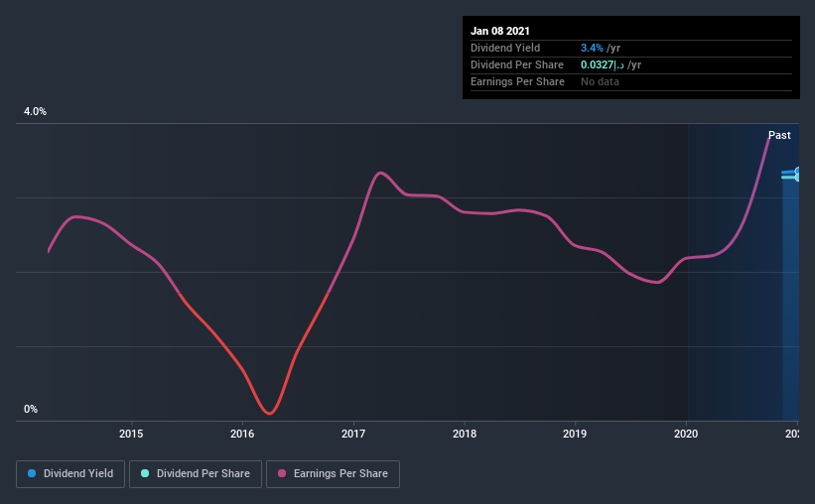Click the 2020 x-axis label
The width and height of the screenshot is (815, 504).
686,434
